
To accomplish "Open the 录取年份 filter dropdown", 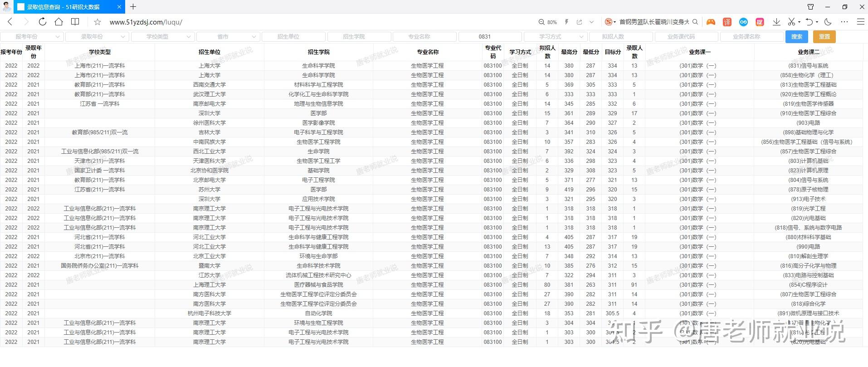I will tap(97, 37).
